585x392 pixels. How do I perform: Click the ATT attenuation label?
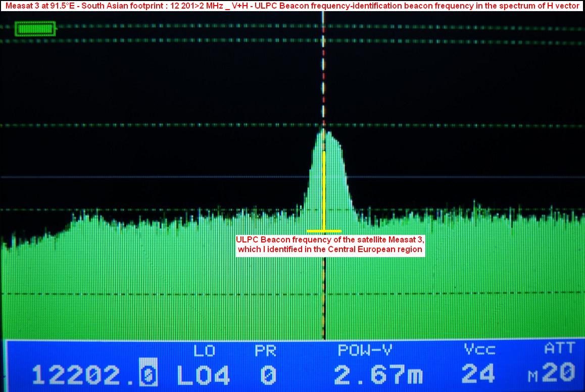point(559,348)
